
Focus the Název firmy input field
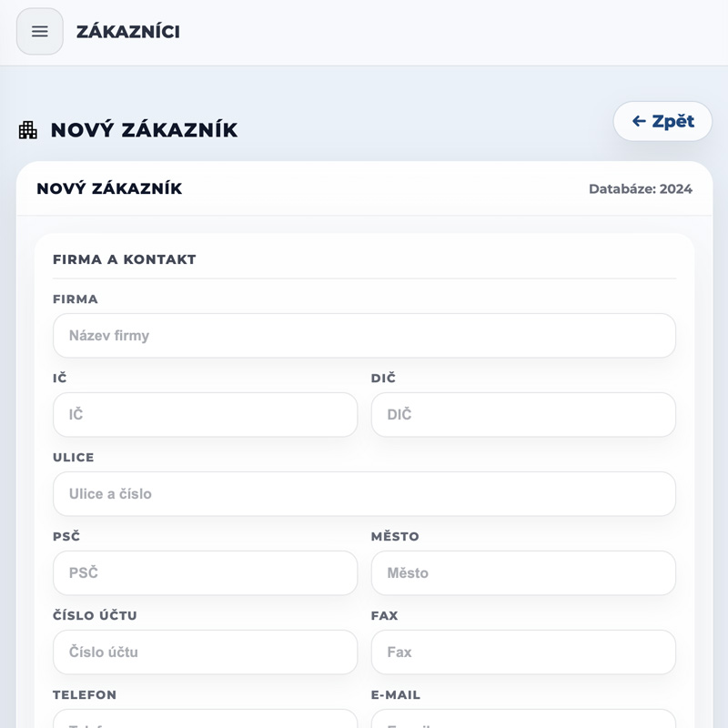[x=364, y=336]
